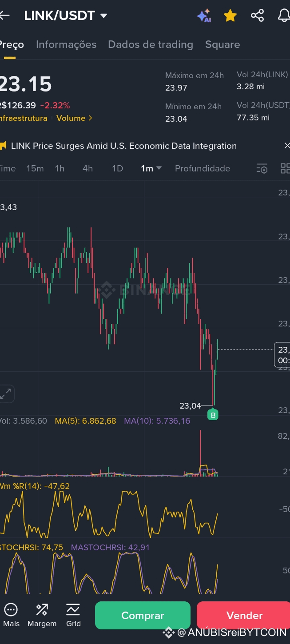Dismiss the news banner with X

(286, 146)
